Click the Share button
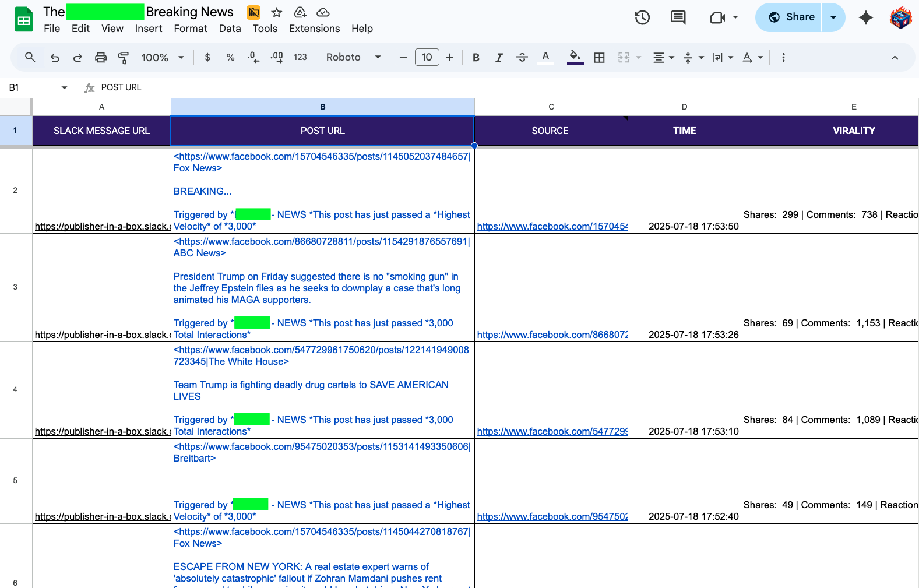The height and width of the screenshot is (588, 919). (789, 17)
